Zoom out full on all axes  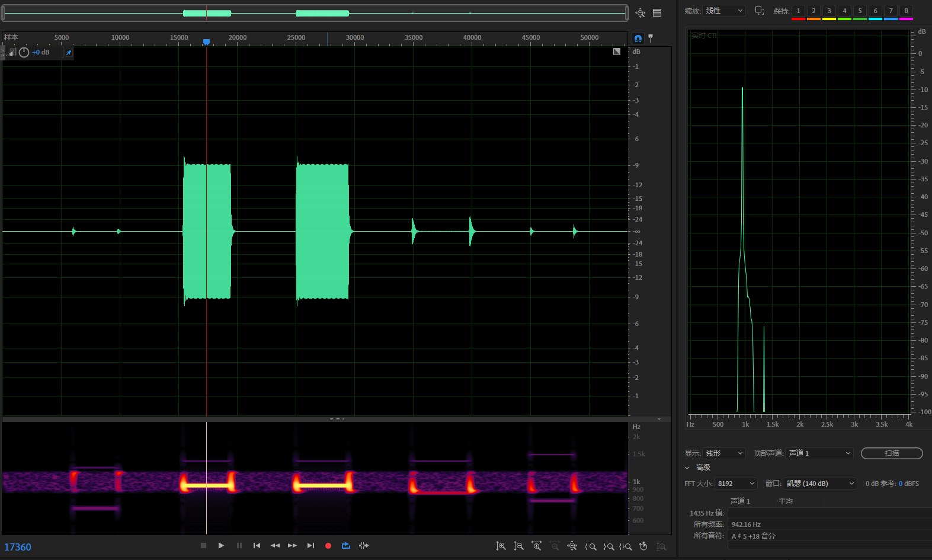(x=572, y=546)
